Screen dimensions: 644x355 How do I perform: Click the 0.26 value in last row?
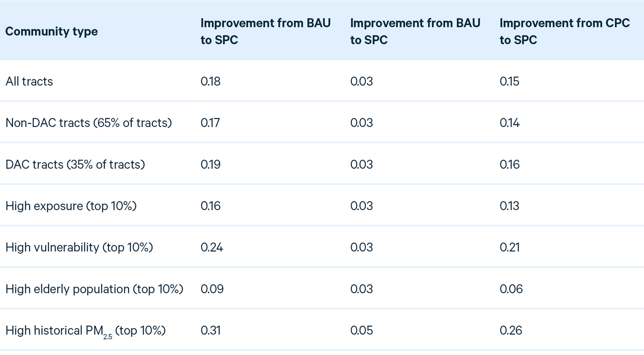tap(511, 330)
